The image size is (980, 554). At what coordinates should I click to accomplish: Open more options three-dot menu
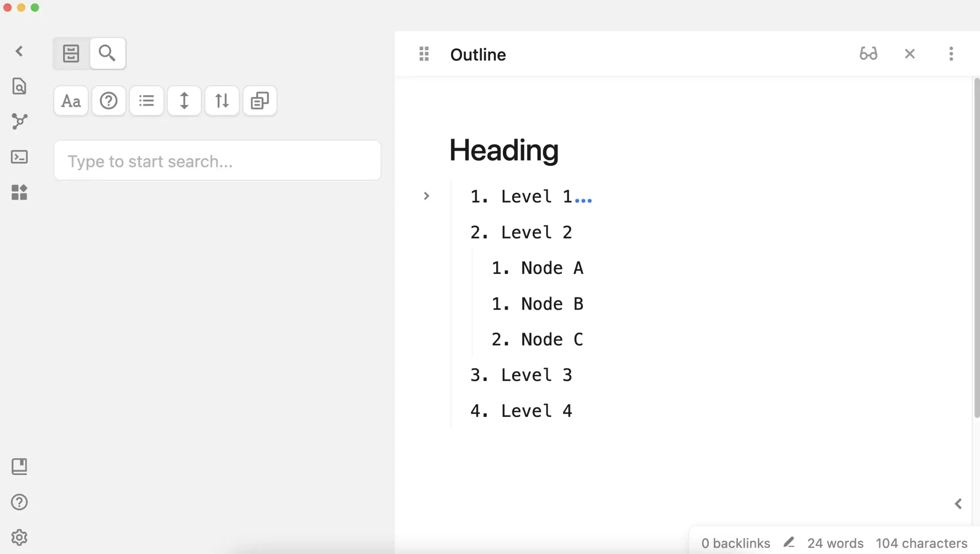(x=951, y=54)
